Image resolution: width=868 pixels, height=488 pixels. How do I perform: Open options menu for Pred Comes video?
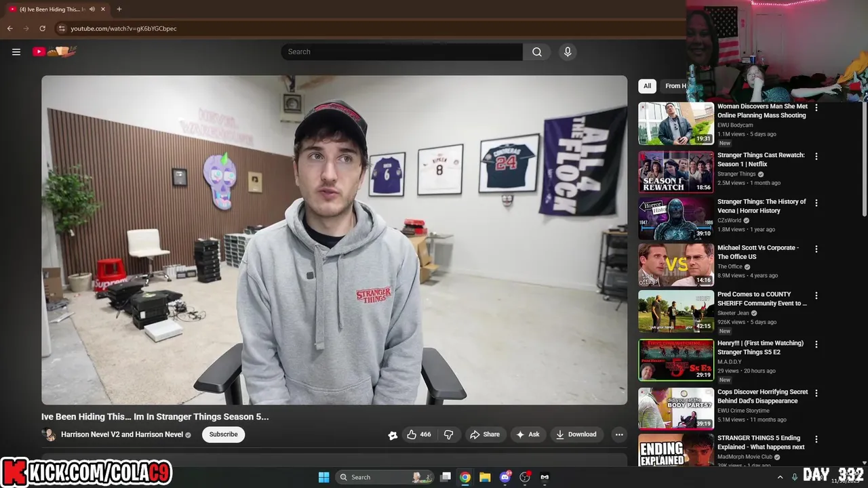click(816, 296)
